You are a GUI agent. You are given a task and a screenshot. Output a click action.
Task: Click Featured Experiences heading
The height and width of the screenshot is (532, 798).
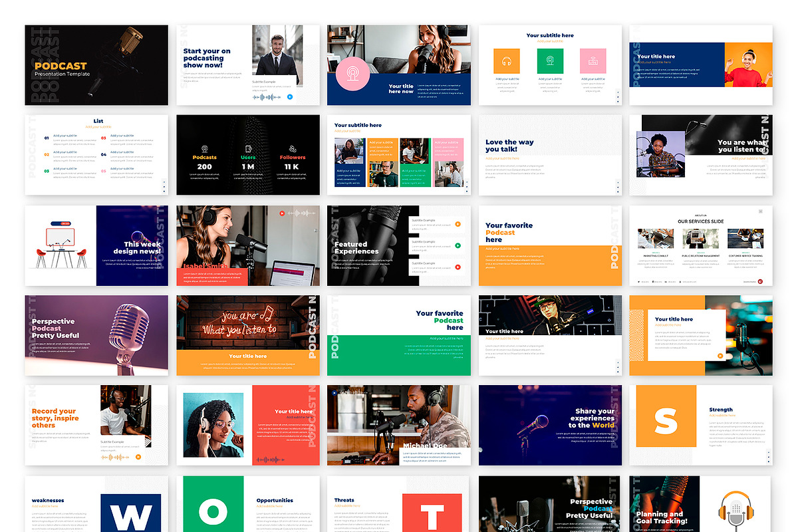(356, 248)
